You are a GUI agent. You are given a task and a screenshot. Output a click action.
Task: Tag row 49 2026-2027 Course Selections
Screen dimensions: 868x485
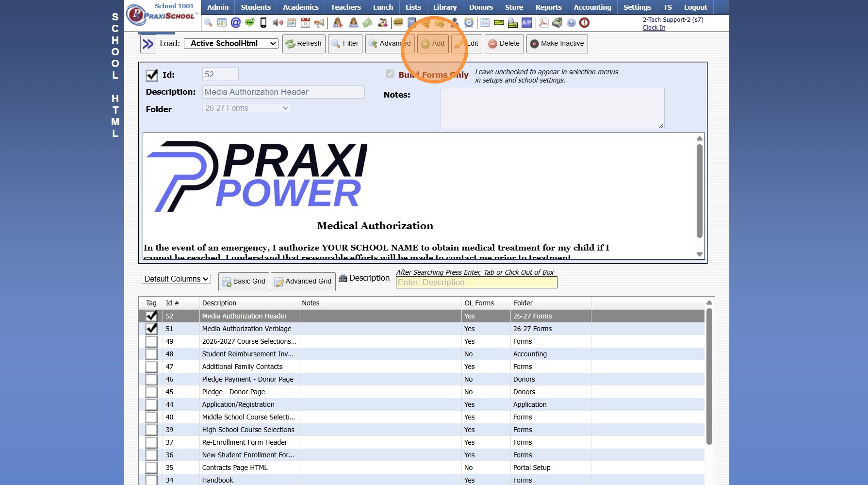click(151, 341)
